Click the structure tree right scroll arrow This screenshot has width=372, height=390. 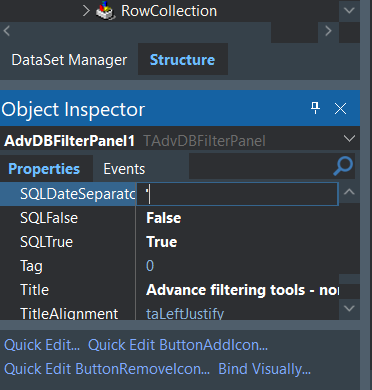[328, 31]
